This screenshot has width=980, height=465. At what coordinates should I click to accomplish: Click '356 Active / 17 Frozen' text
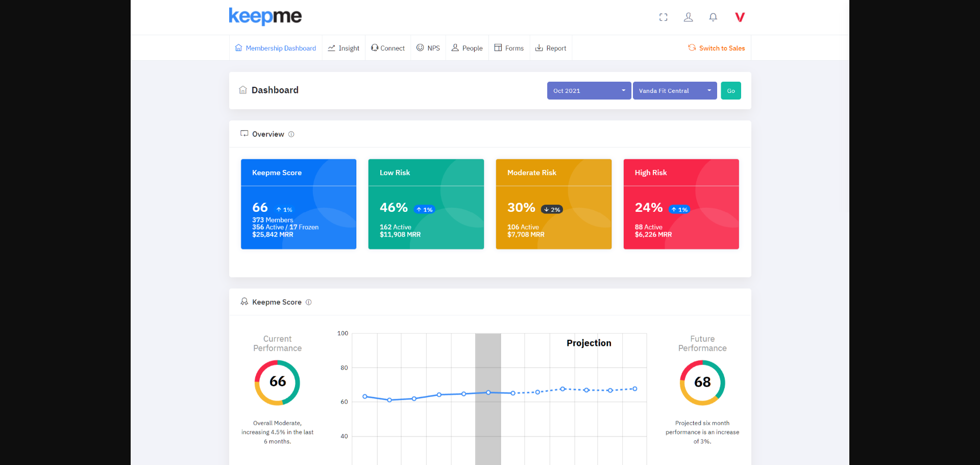(x=285, y=227)
